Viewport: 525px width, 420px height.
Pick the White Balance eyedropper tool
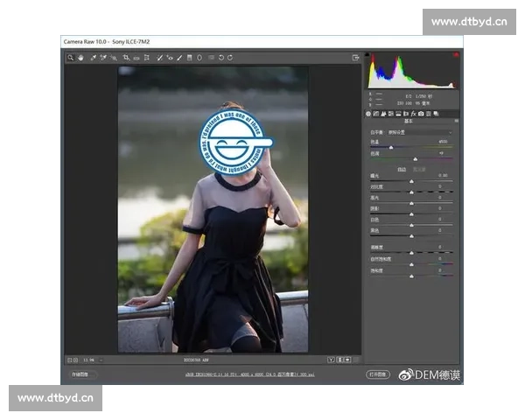click(92, 58)
